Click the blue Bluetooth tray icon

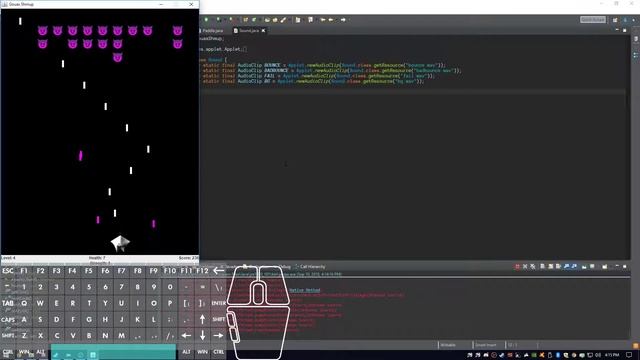(558, 355)
